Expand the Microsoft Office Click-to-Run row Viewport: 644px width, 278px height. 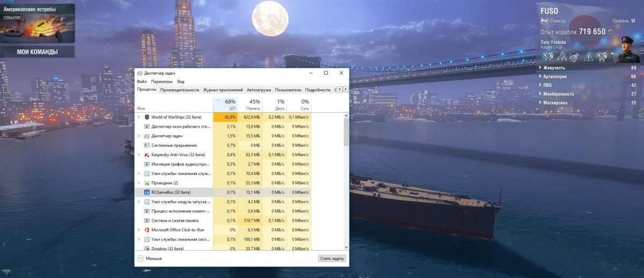139,230
